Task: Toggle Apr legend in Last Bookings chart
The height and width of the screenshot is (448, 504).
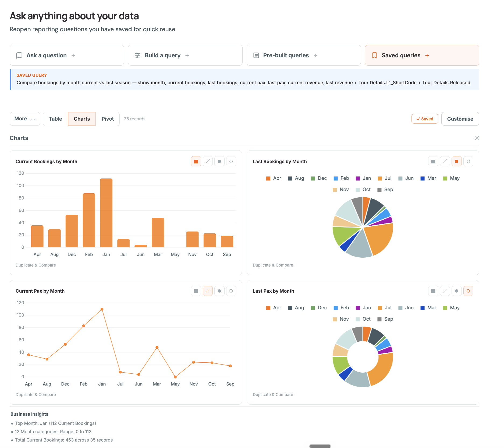Action: (x=274, y=178)
